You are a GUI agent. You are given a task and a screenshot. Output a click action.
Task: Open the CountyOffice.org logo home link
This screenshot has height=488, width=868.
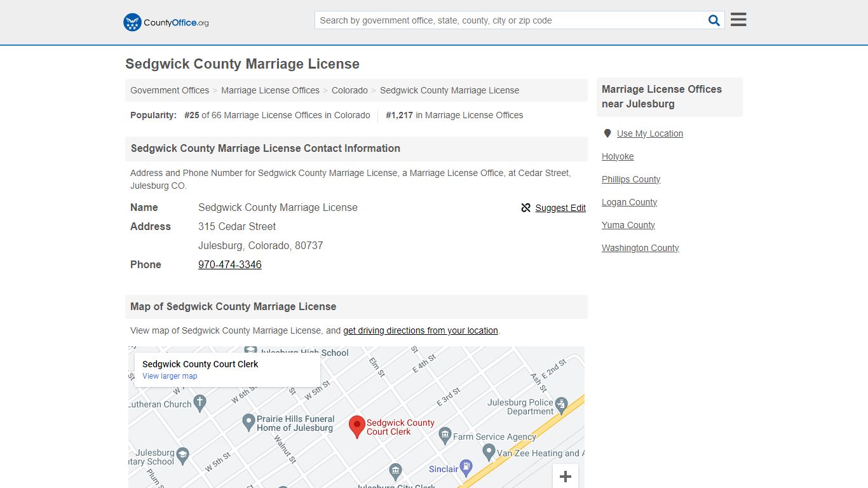[x=166, y=22]
